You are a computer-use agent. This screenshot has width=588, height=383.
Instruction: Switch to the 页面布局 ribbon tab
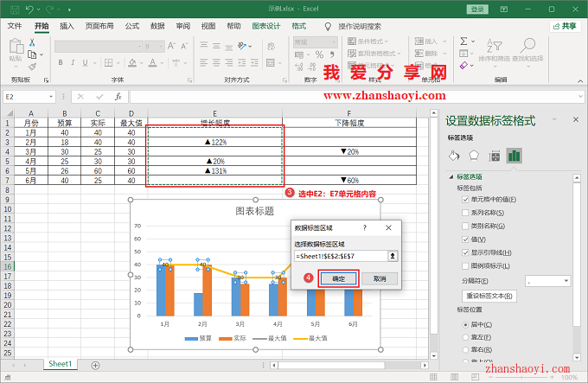coord(99,26)
